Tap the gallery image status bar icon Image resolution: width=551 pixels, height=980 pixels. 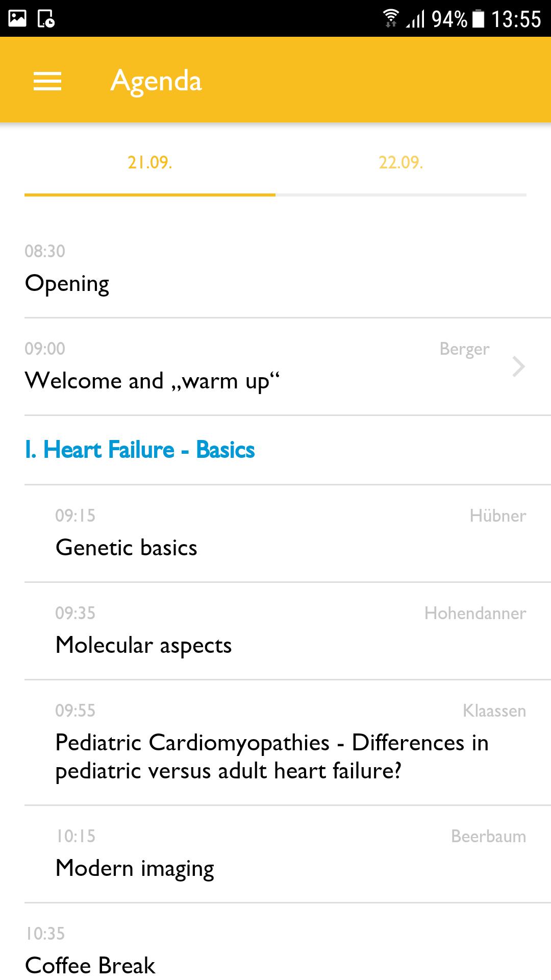[x=17, y=18]
